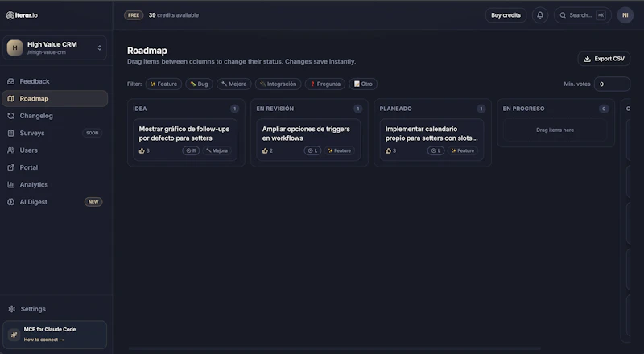Toggle the Mejora filter chip
This screenshot has width=644, height=354.
[234, 84]
